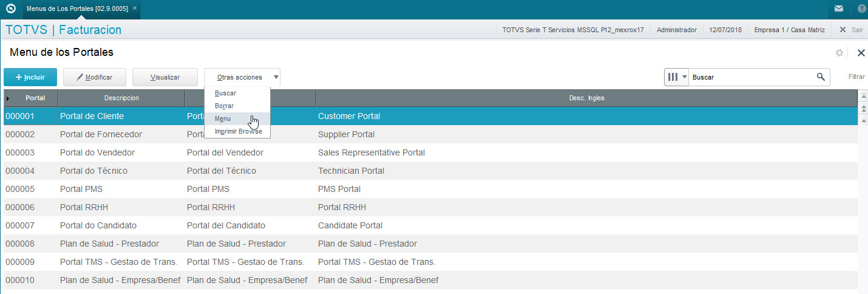Click into the Buscar search field
Image resolution: width=868 pixels, height=294 pixels.
pyautogui.click(x=751, y=77)
